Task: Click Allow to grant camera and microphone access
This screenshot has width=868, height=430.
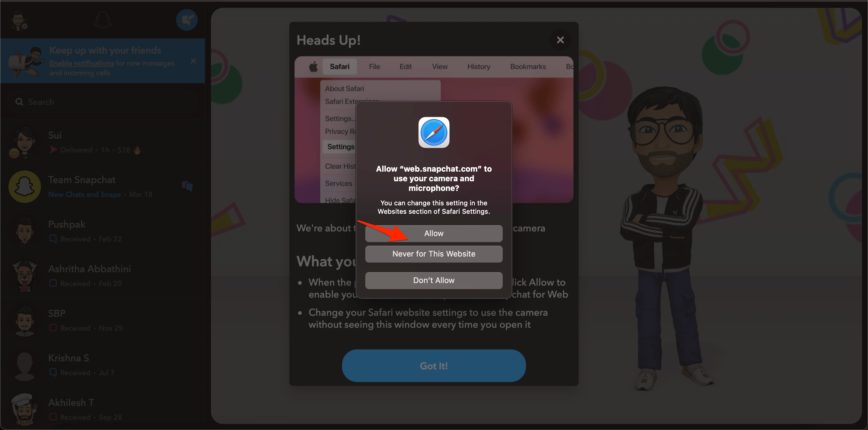Action: tap(433, 233)
